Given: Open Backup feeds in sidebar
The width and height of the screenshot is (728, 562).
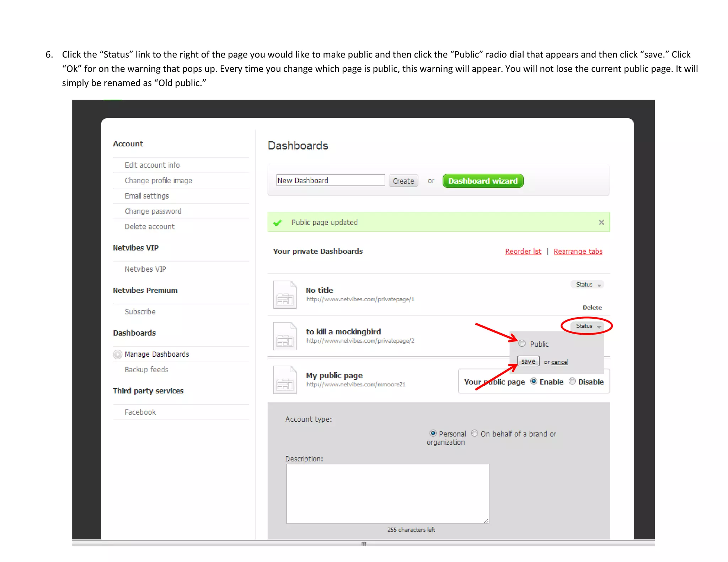Looking at the screenshot, I should 146,369.
